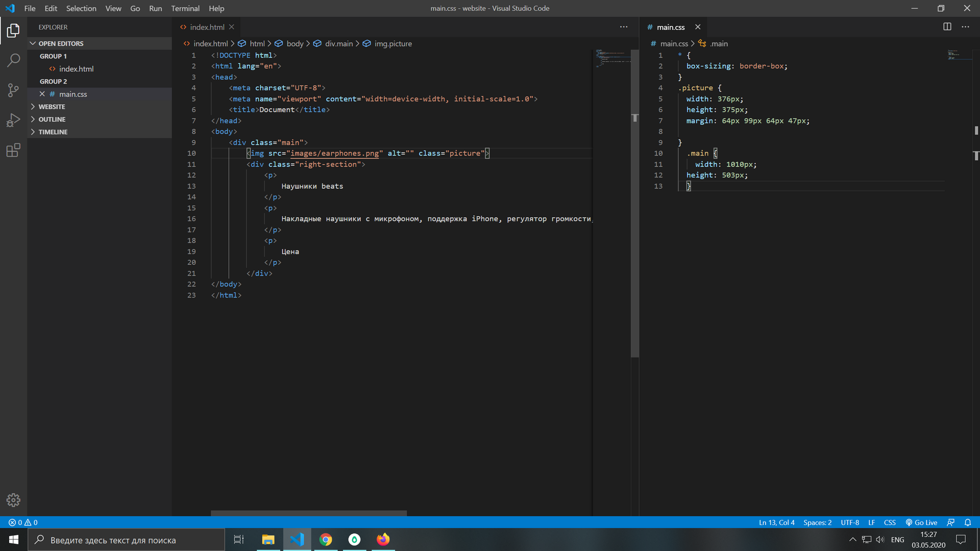Image resolution: width=980 pixels, height=551 pixels.
Task: Expand the TIMELINE section
Action: pyautogui.click(x=100, y=132)
